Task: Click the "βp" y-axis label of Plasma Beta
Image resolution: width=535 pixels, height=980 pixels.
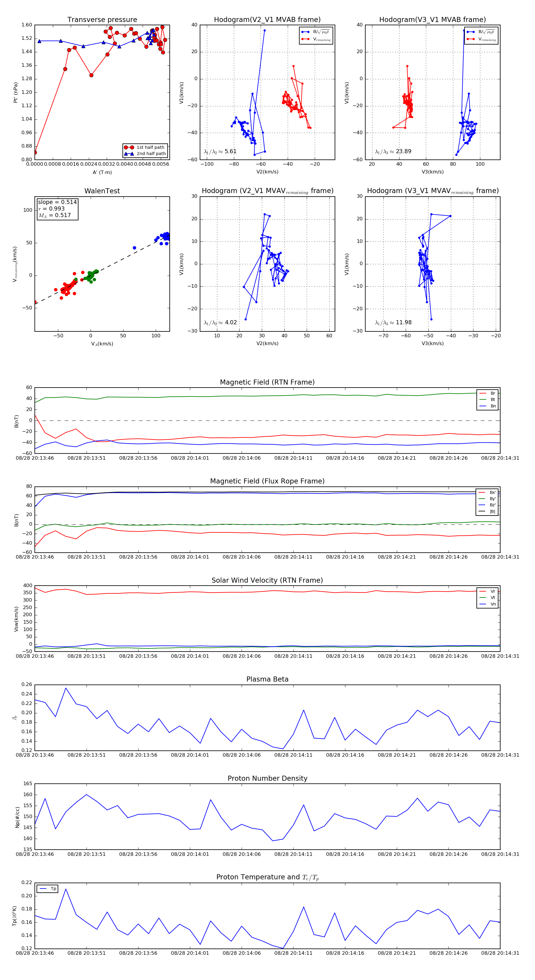Action: click(x=15, y=718)
